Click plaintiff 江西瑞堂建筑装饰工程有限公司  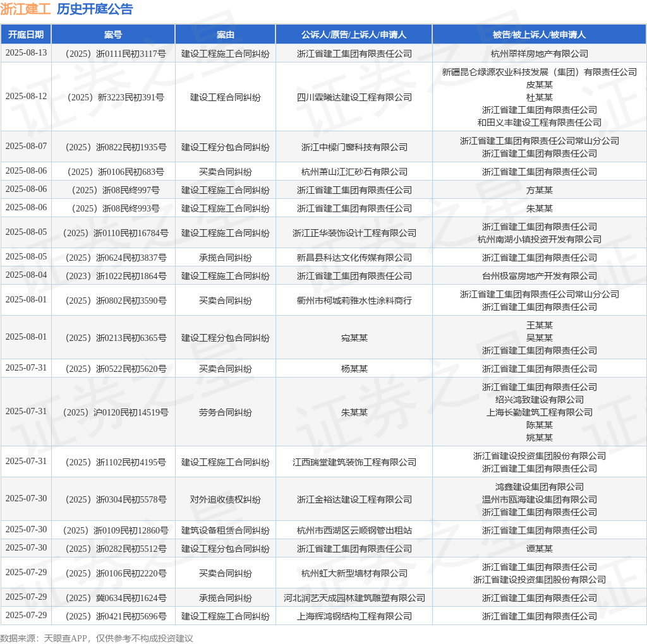click(x=354, y=462)
